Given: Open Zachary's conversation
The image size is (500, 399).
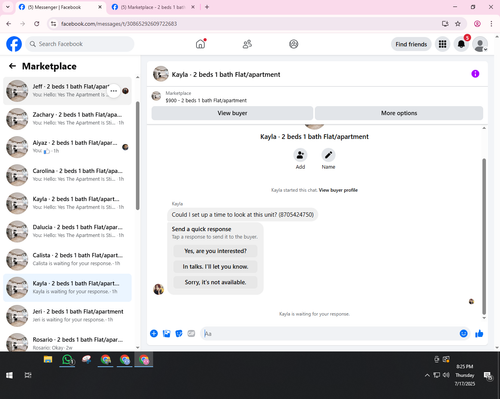Looking at the screenshot, I should coord(67,119).
